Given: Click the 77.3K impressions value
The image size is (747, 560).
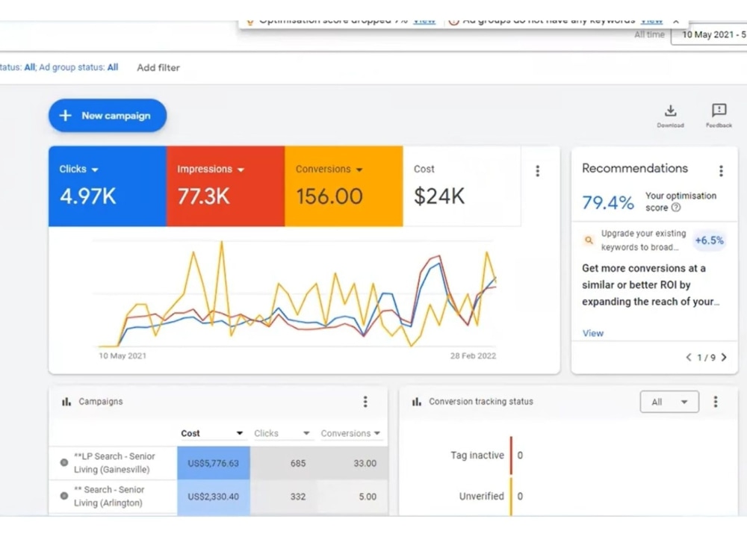Looking at the screenshot, I should 203,196.
